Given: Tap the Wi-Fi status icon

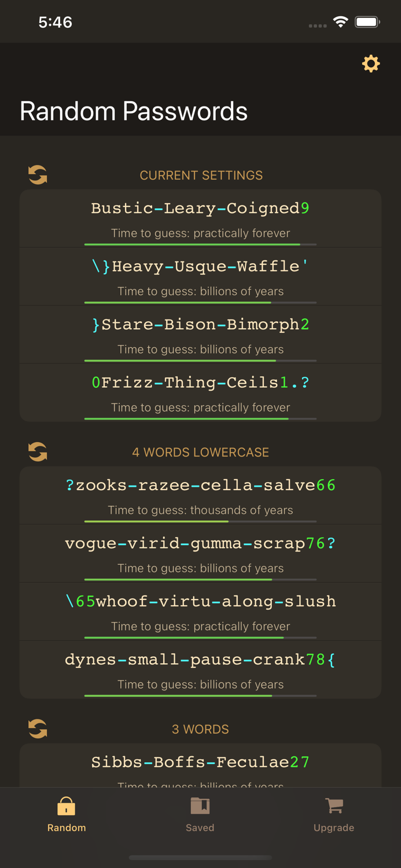Looking at the screenshot, I should point(340,21).
